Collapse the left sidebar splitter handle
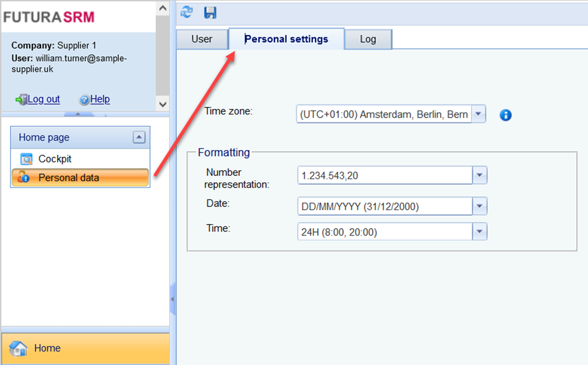Screen dimensions: 588x365 tap(172, 300)
